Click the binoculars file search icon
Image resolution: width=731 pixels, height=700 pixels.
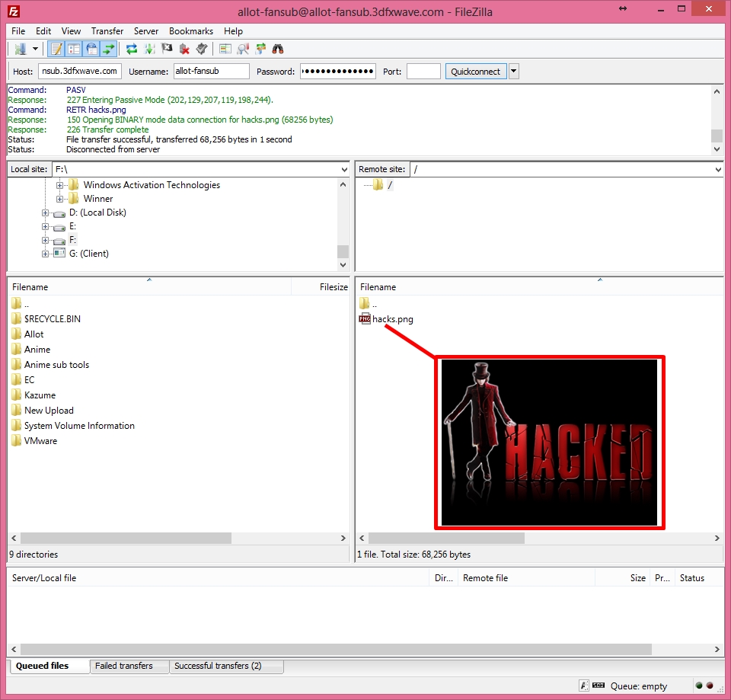(x=278, y=49)
